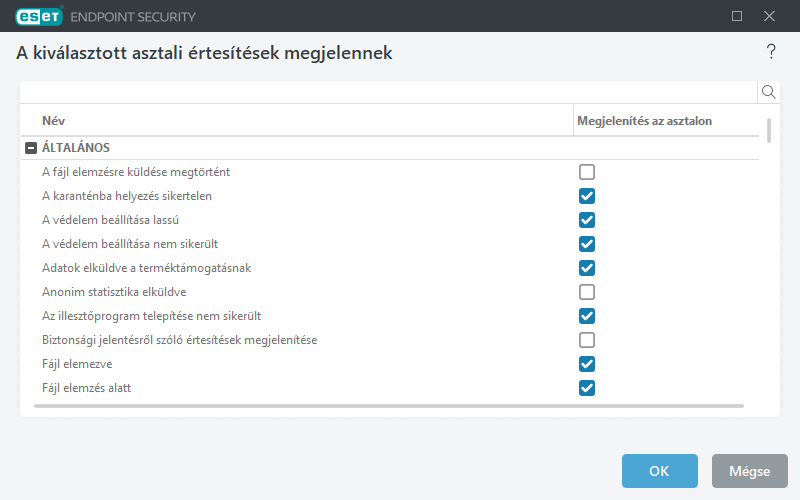Click the ESET logo in title bar
This screenshot has width=800, height=500.
[x=38, y=16]
